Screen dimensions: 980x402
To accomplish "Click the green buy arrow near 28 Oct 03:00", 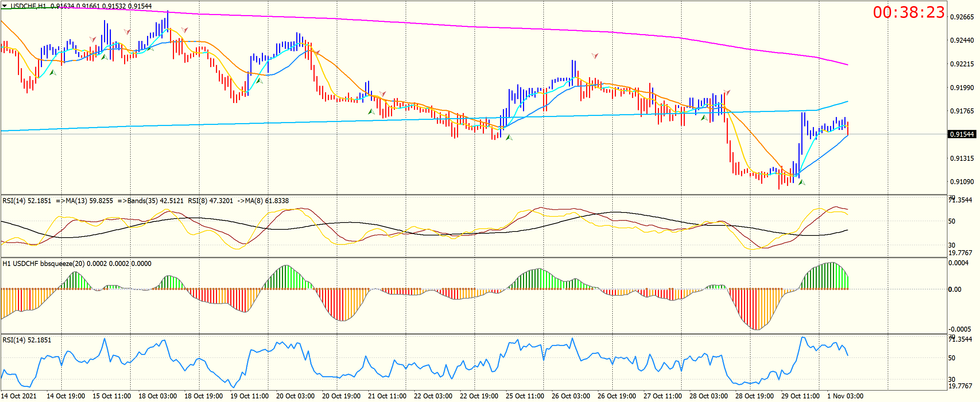I will coord(704,118).
